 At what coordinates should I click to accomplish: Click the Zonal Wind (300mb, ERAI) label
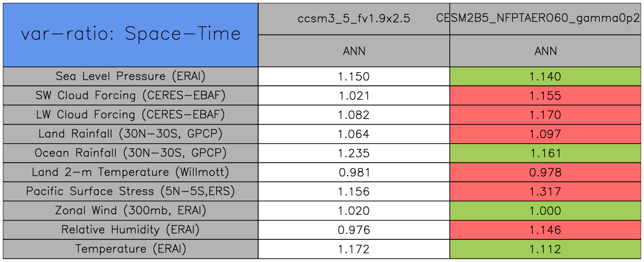[x=131, y=211]
